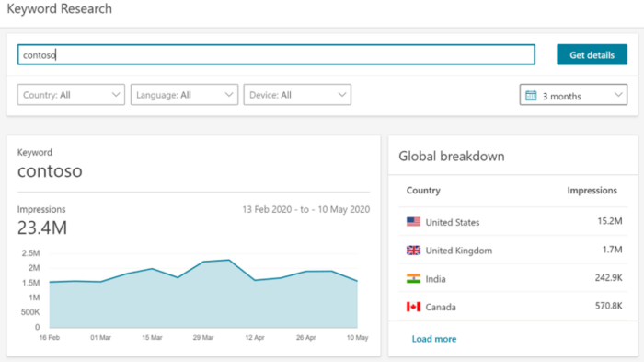Expand the Device: All dropdown

[x=297, y=95]
